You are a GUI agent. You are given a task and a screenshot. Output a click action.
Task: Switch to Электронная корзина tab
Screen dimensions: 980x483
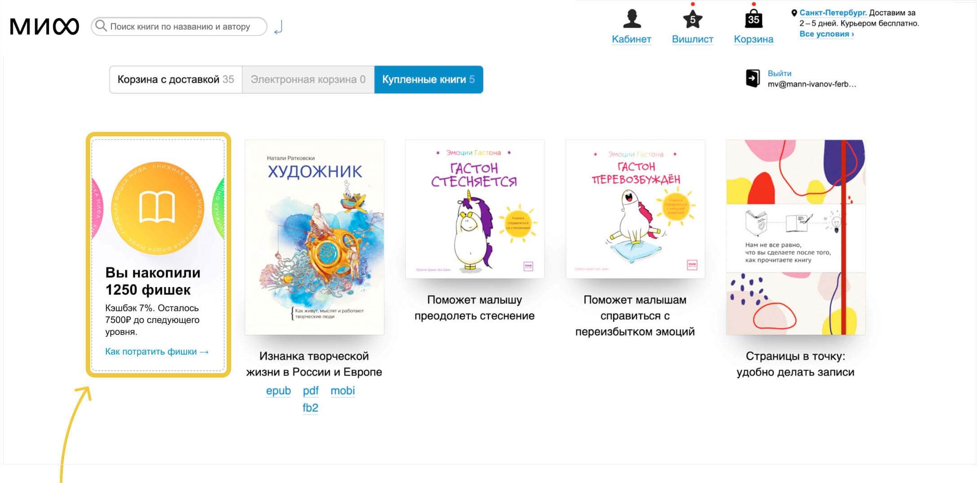[x=308, y=79]
